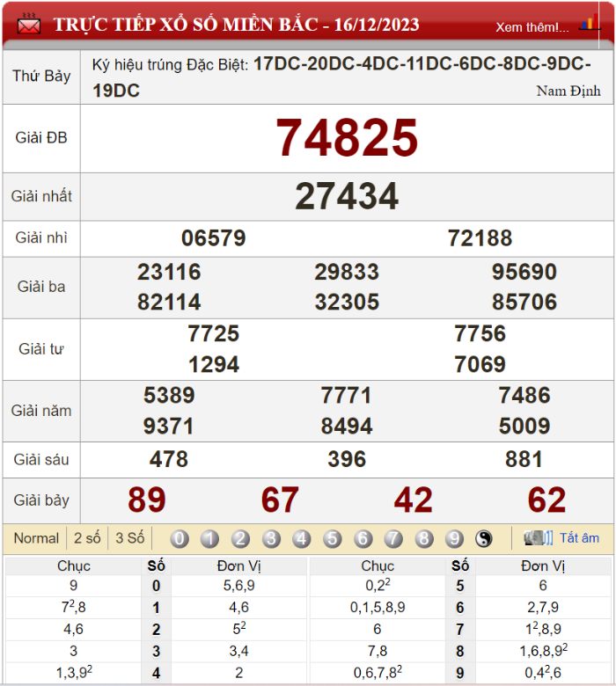
Task: Select digit ball 5 filter
Action: pos(333,538)
